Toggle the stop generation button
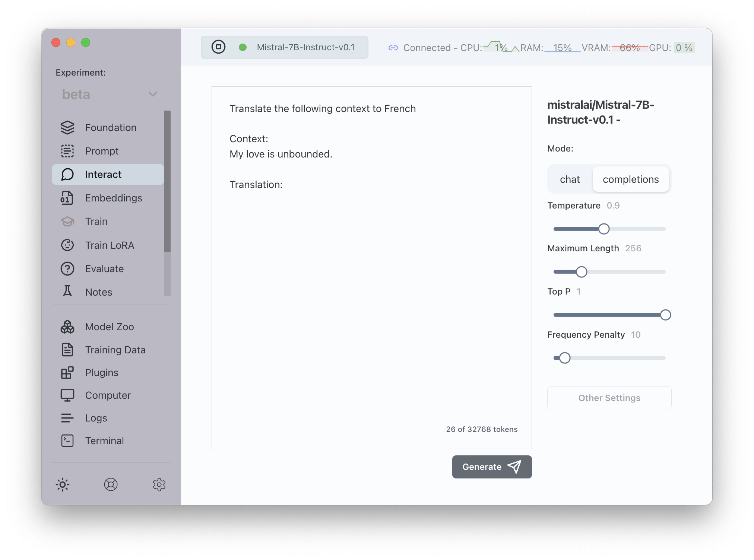 (219, 48)
